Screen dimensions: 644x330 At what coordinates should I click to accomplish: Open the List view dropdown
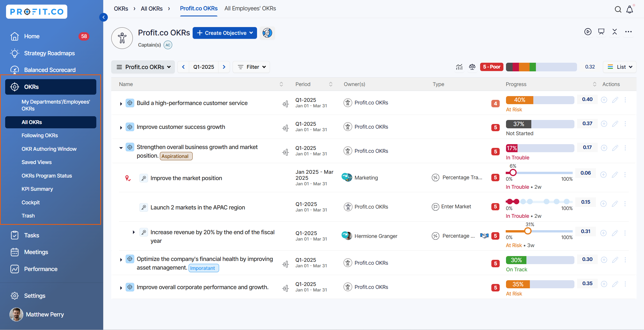(x=620, y=67)
